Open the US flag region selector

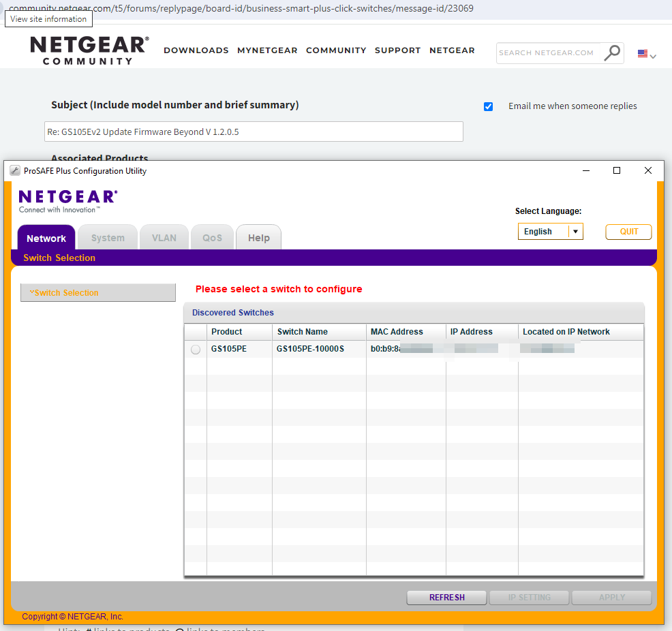tap(646, 55)
